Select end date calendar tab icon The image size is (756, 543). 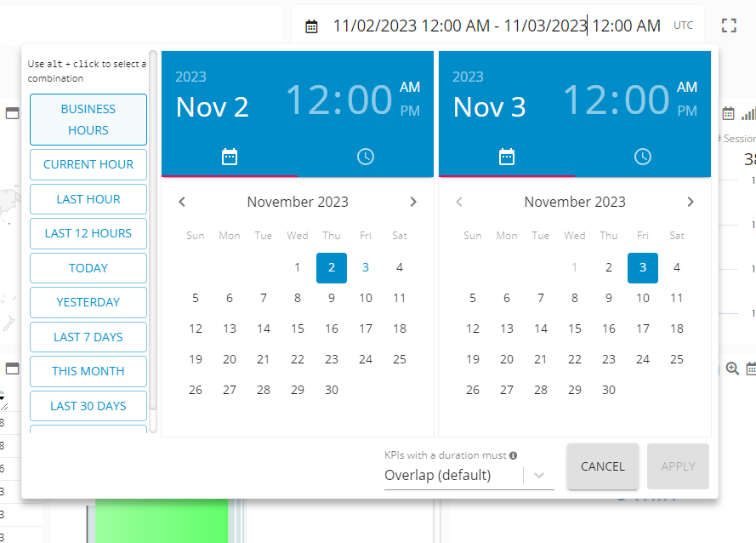click(507, 157)
